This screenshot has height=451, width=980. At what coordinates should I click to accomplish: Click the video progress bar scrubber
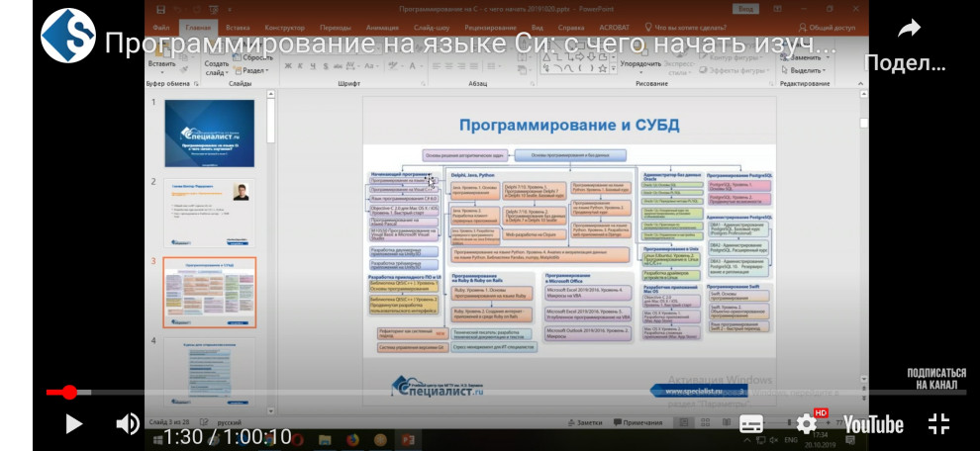[x=69, y=393]
